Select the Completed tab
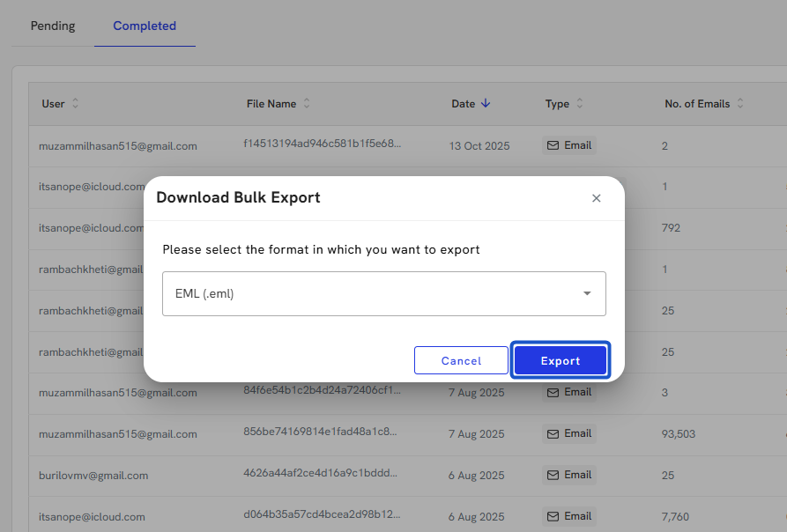The height and width of the screenshot is (532, 787). coord(145,26)
